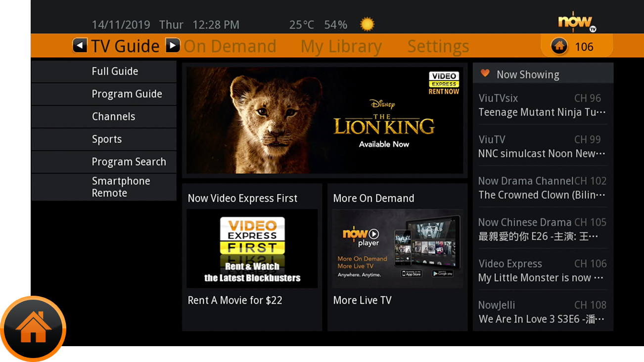Viewport: 644px width, 362px height.
Task: Open the My Library tab
Action: click(341, 46)
